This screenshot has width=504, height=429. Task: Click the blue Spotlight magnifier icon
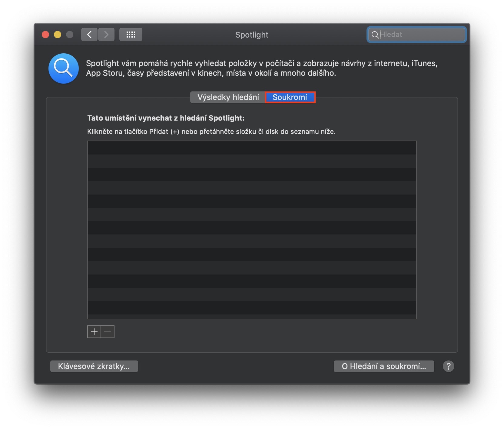(64, 68)
